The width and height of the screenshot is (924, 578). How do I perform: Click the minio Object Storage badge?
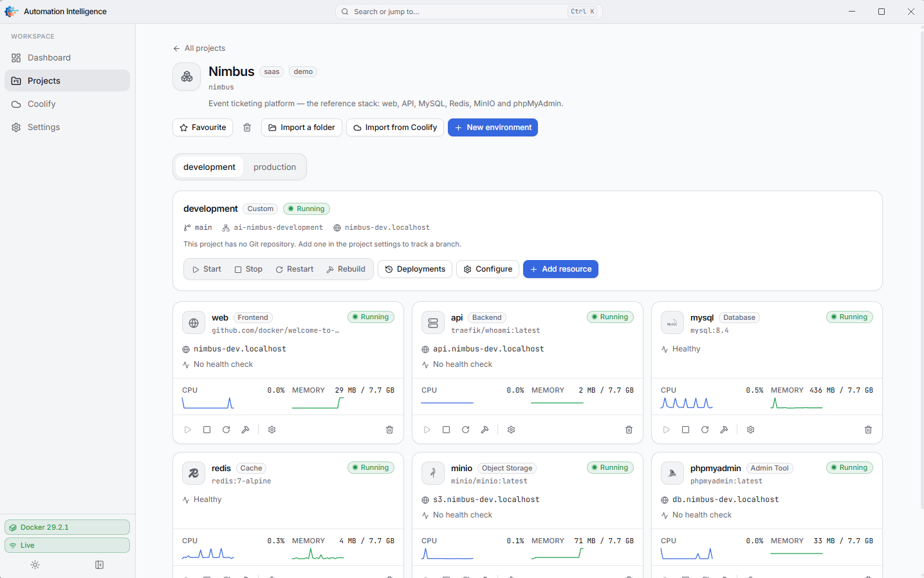(507, 468)
